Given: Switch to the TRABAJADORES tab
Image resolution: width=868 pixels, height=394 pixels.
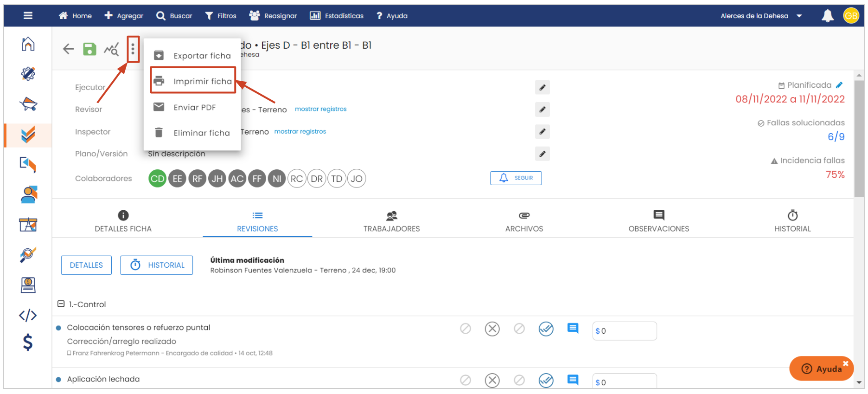Looking at the screenshot, I should coord(391,221).
